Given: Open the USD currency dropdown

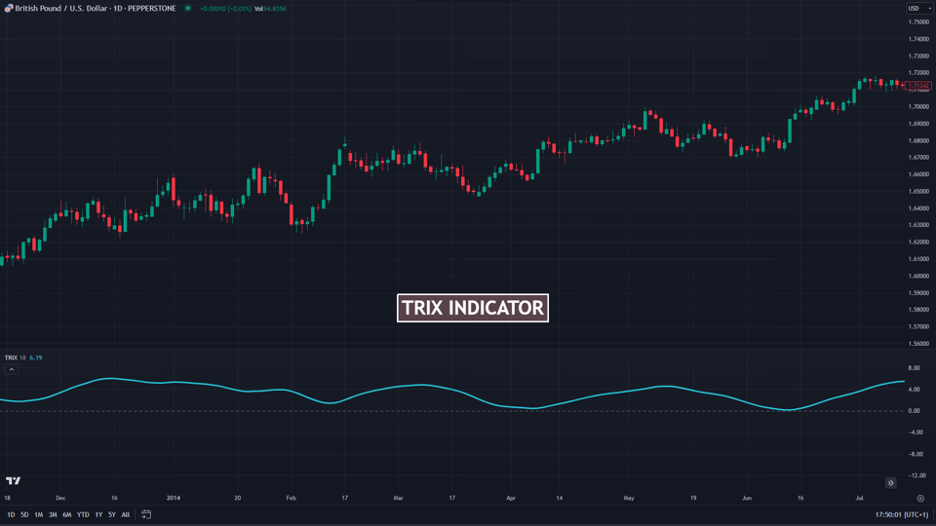Looking at the screenshot, I should (x=919, y=8).
